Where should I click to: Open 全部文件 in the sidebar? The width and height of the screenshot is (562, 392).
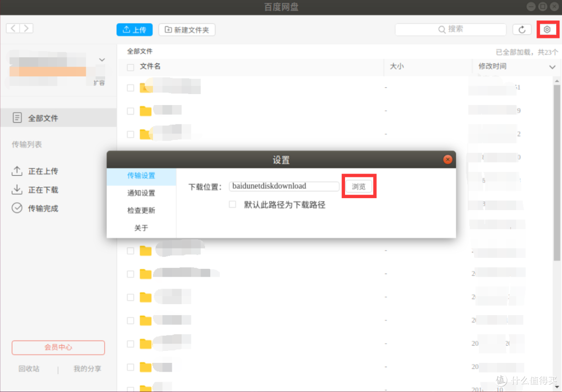58,118
